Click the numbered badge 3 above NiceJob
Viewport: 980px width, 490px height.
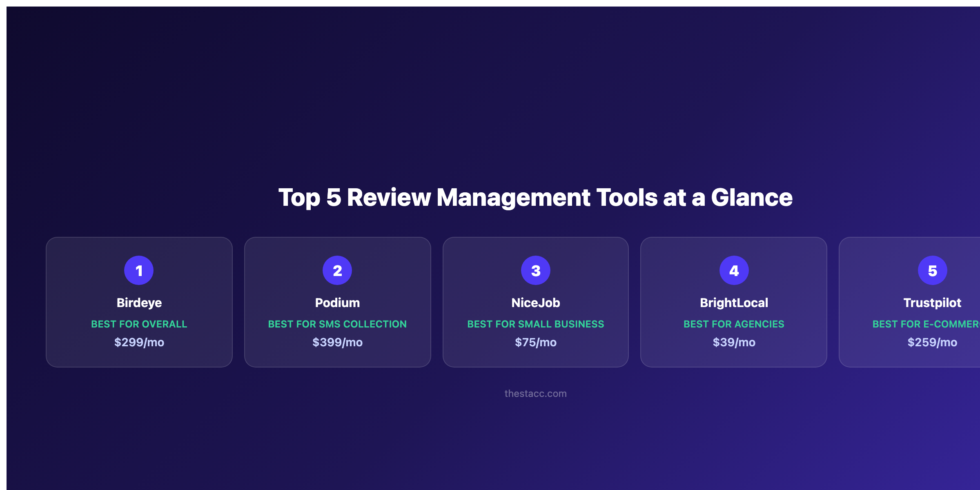click(536, 270)
